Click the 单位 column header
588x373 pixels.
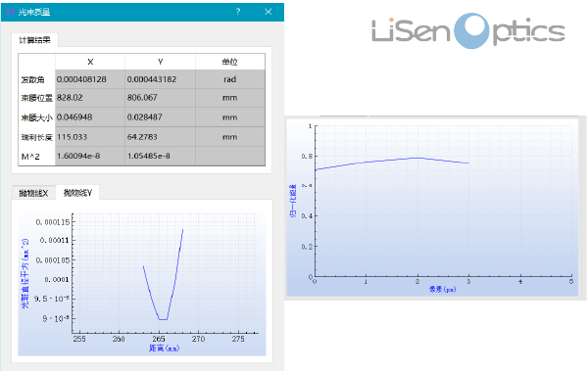point(230,62)
